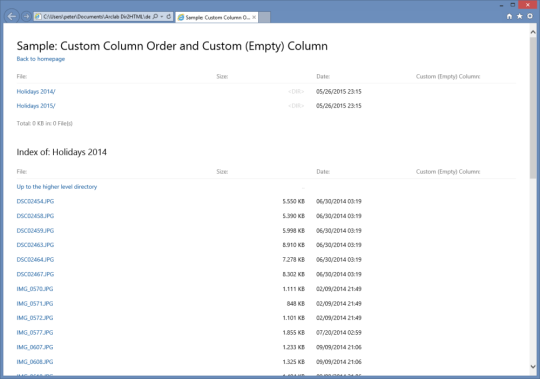Close the Sample: Custom Column tab
Screen dimensions: 540x379
point(254,17)
